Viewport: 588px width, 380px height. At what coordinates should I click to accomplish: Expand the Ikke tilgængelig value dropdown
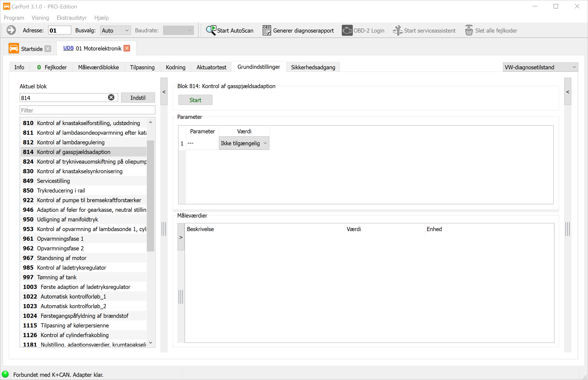pos(244,143)
